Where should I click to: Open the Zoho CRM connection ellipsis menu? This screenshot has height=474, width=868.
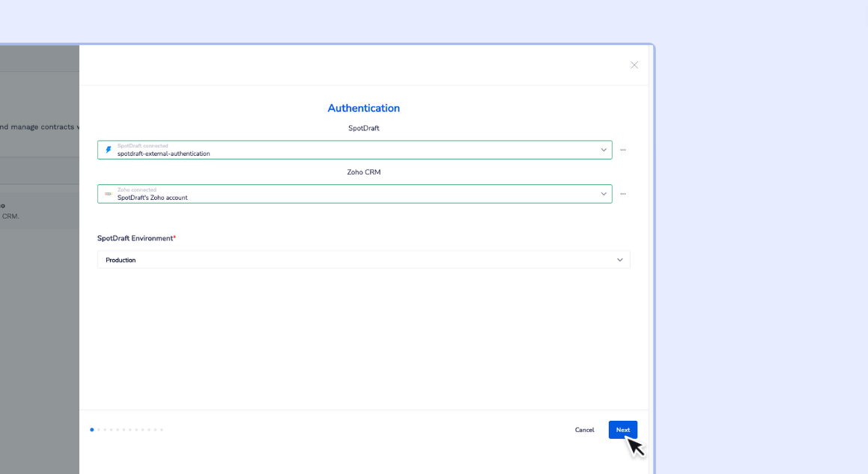tap(623, 194)
